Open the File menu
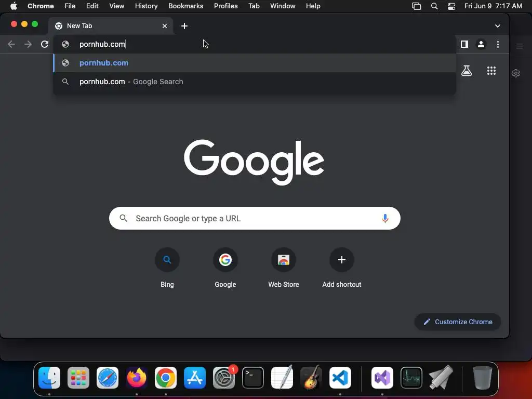The height and width of the screenshot is (399, 532). pos(70,6)
